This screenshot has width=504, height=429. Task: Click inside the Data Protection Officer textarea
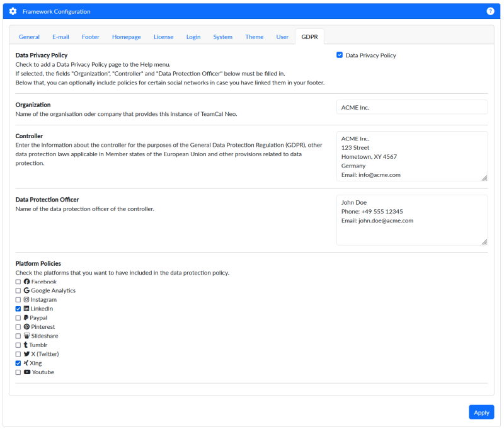point(411,220)
